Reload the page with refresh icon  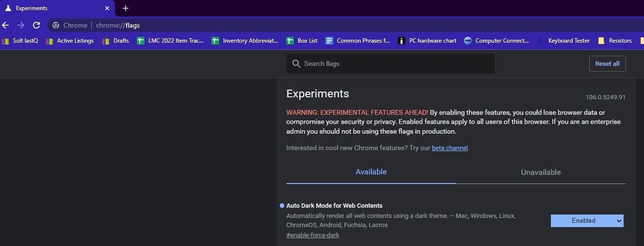tap(36, 25)
